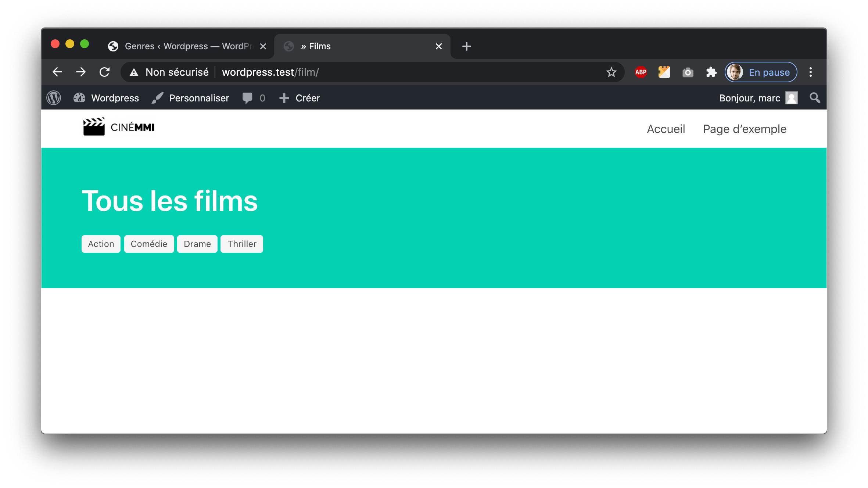Click the Thriller genre filter button
The width and height of the screenshot is (868, 488).
click(241, 244)
